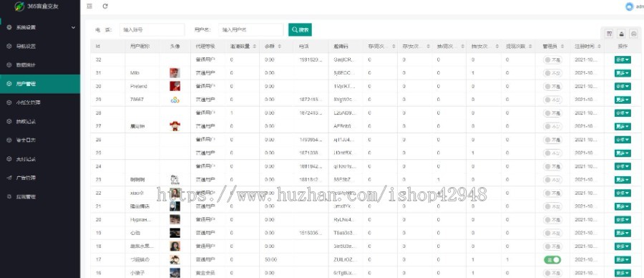Image resolution: width=644 pixels, height=278 pixels.
Task: Click the nickname cell Milo
Action: tap(135, 73)
